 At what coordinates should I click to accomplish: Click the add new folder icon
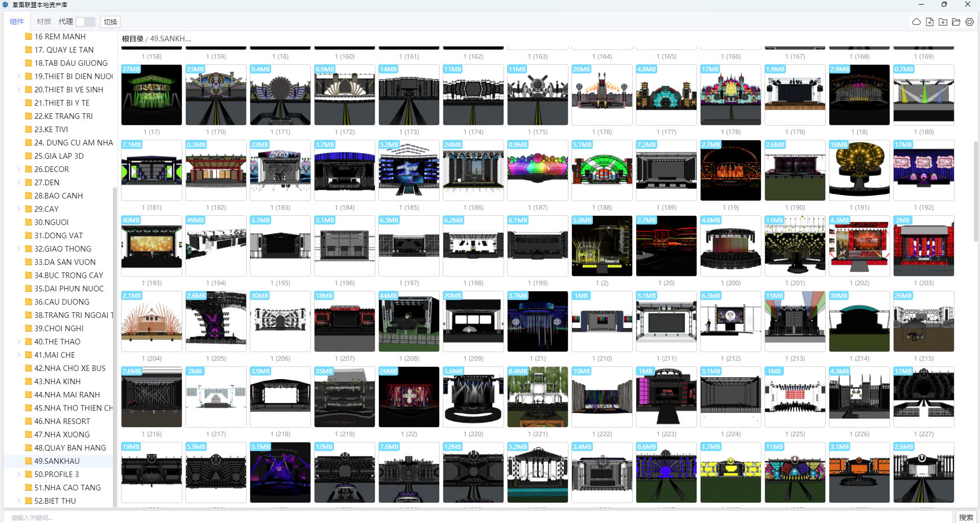[x=943, y=22]
